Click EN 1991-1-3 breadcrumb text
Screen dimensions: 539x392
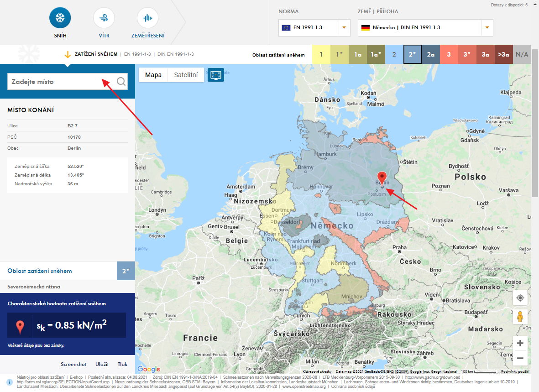[x=137, y=54]
